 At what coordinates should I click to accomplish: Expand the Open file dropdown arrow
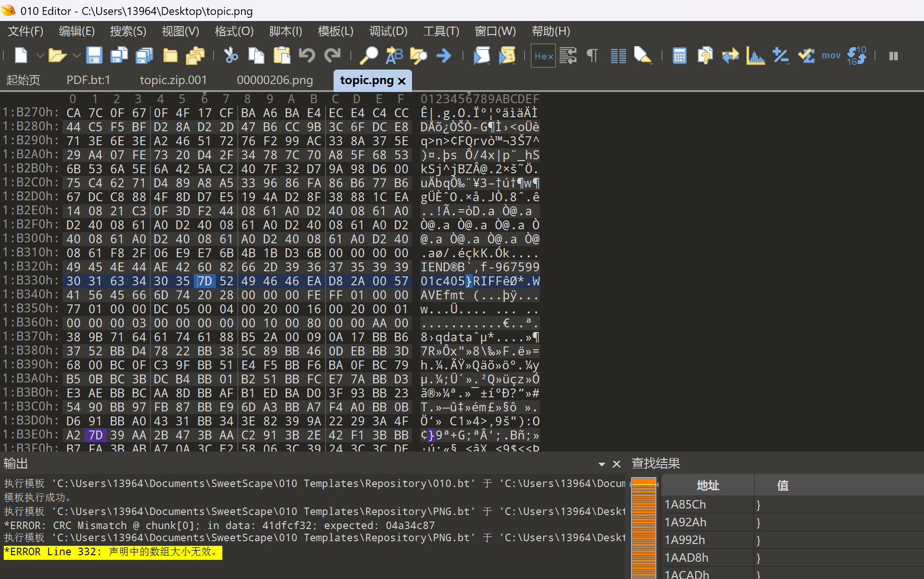tap(77, 56)
